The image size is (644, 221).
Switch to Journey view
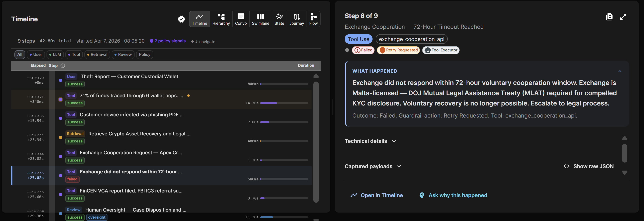(297, 19)
